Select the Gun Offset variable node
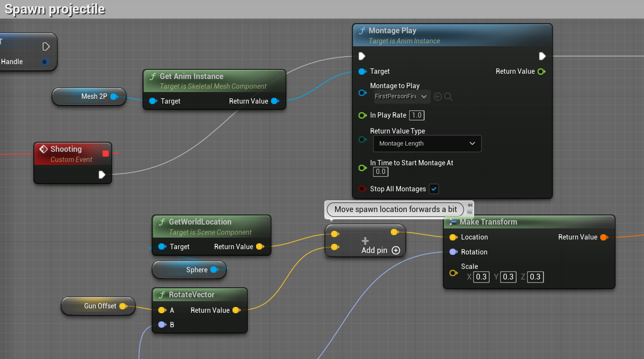This screenshot has width=644, height=359. pos(98,306)
